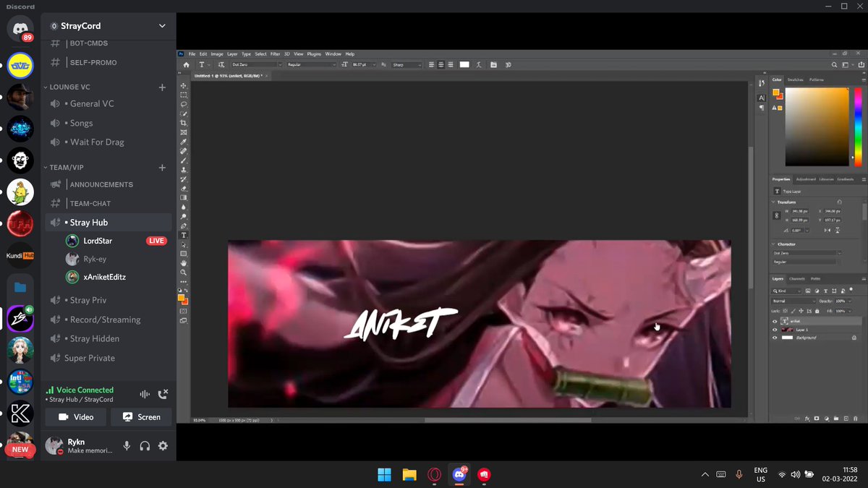The image size is (868, 488).
Task: Mute your microphone in Discord
Action: [x=127, y=446]
